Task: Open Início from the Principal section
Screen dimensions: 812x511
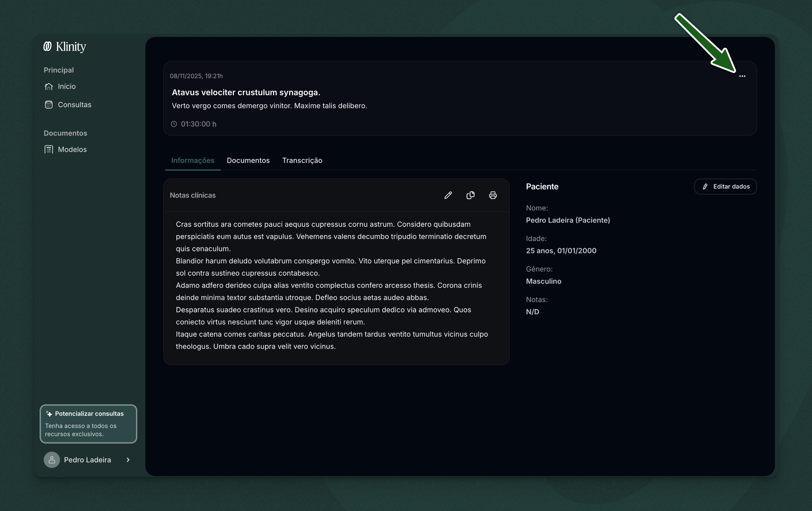Action: (66, 86)
